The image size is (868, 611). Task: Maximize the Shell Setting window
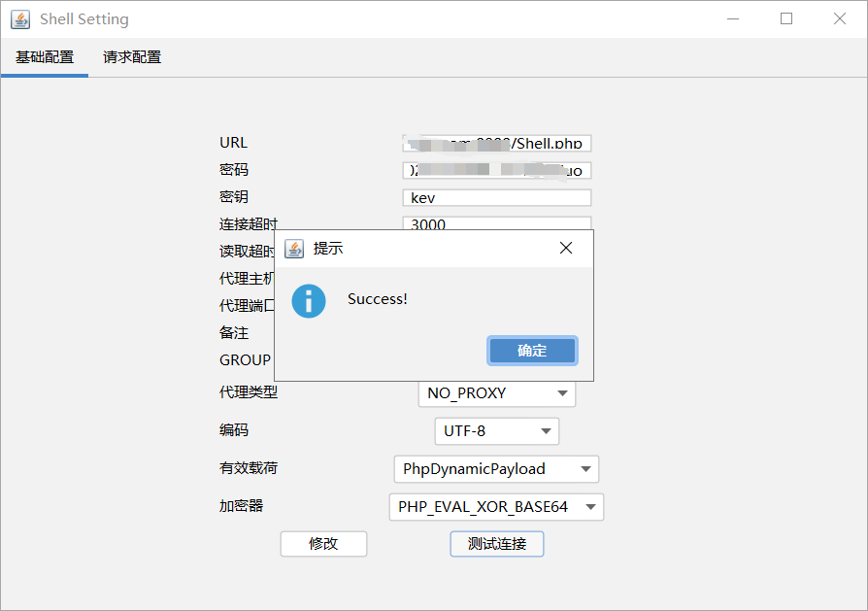[786, 18]
